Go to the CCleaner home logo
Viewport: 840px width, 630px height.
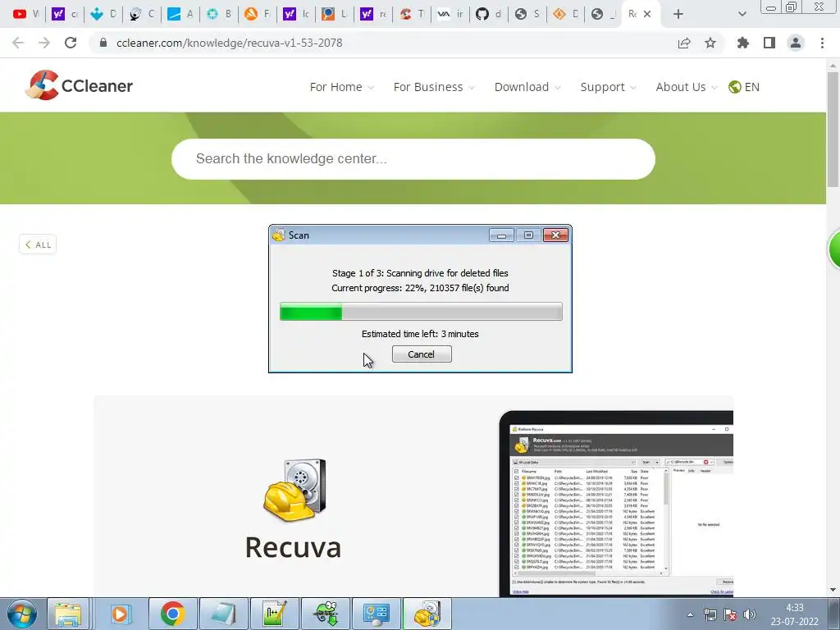(x=79, y=85)
